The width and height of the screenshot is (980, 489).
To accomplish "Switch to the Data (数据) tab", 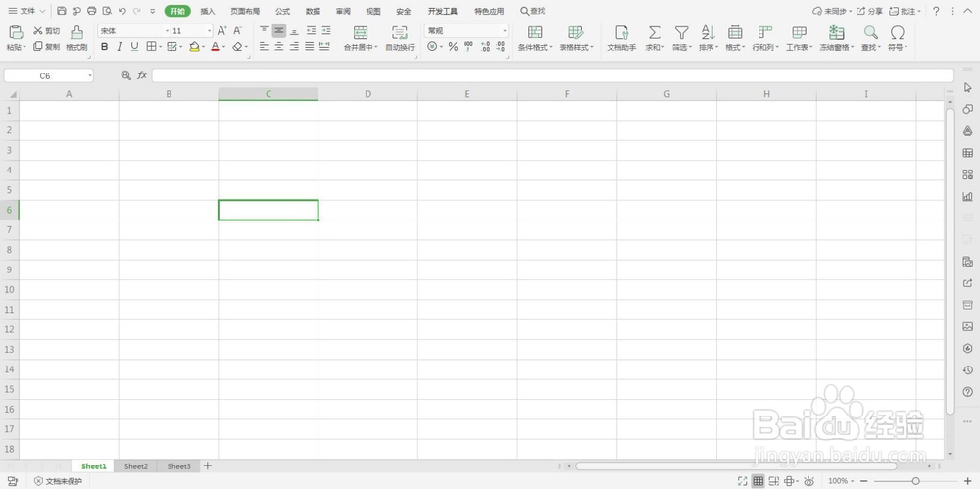I will (314, 11).
